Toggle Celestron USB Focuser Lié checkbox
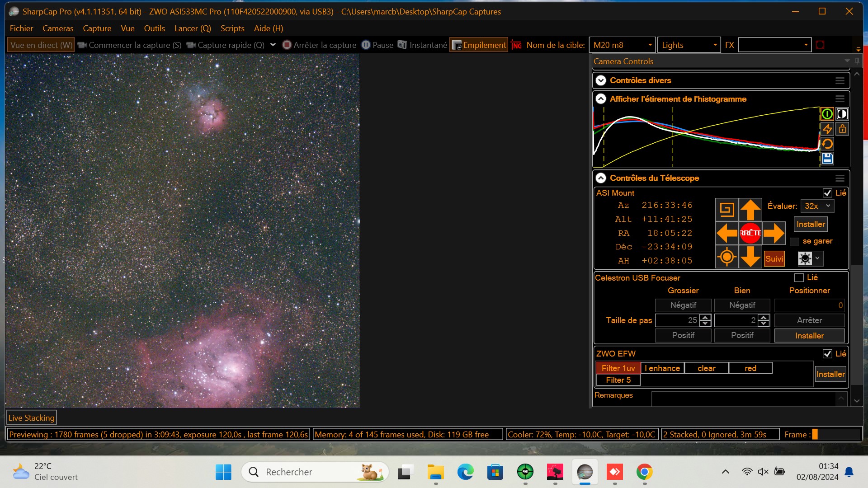The width and height of the screenshot is (868, 488). [x=799, y=277]
